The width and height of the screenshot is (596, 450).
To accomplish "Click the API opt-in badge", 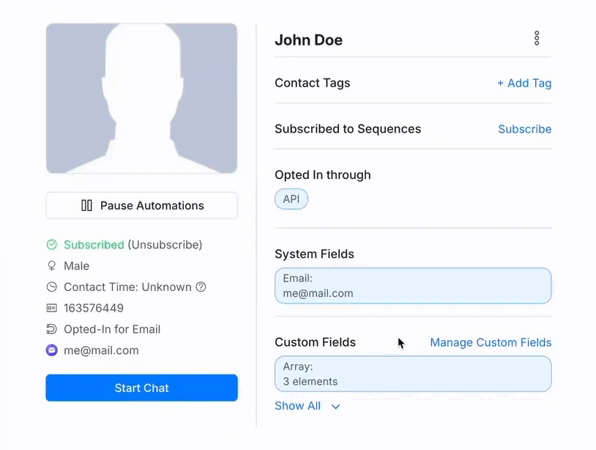I will (291, 199).
